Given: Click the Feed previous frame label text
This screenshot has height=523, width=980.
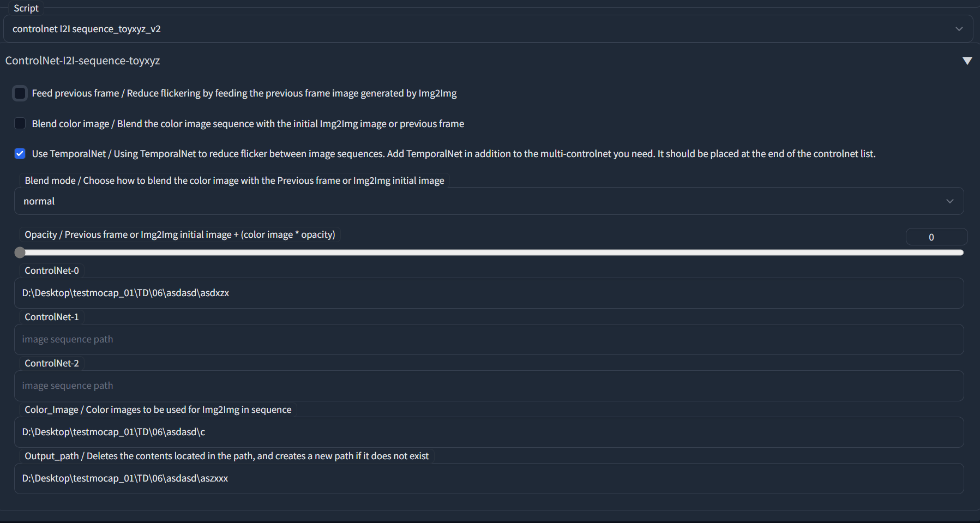Looking at the screenshot, I should (x=244, y=93).
